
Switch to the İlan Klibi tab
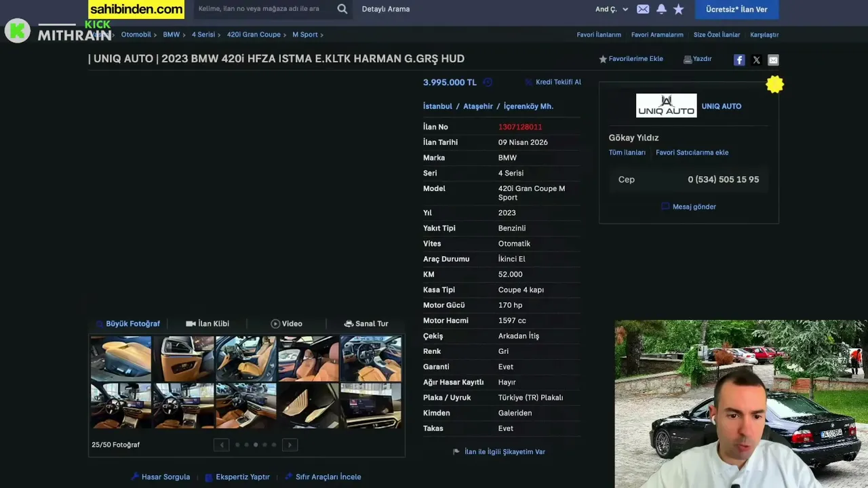tap(208, 324)
